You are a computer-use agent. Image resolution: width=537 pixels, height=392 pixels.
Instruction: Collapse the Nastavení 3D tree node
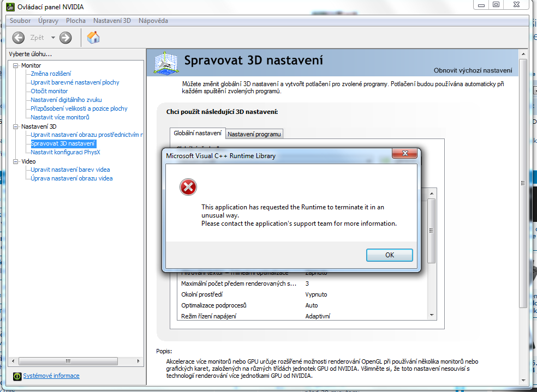click(15, 126)
